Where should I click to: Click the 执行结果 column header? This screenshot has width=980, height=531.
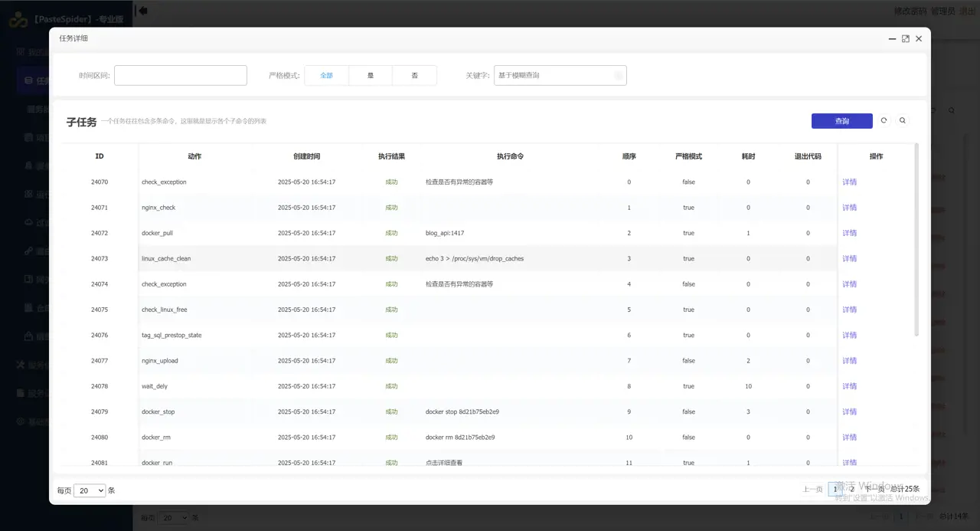(391, 156)
